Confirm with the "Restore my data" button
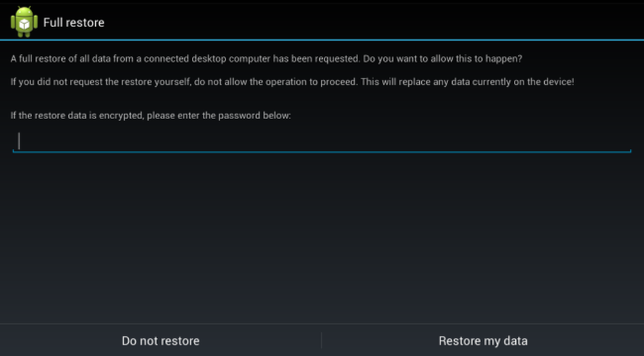The image size is (644, 356). 483,341
